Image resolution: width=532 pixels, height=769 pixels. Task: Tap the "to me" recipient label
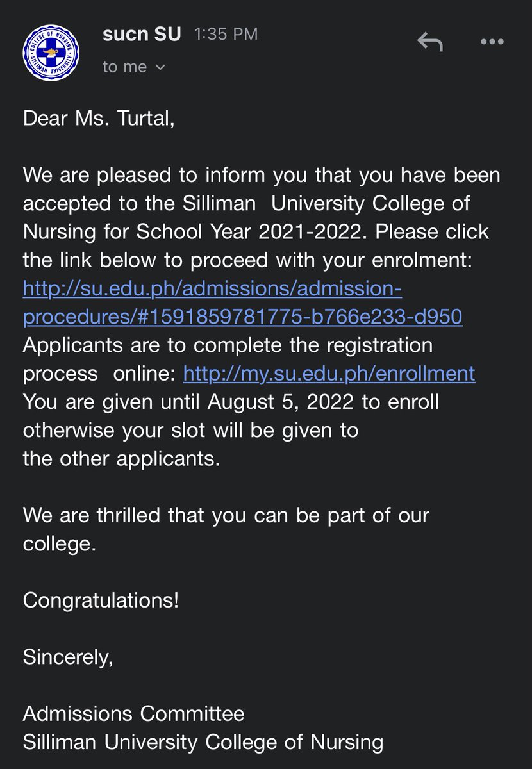125,67
